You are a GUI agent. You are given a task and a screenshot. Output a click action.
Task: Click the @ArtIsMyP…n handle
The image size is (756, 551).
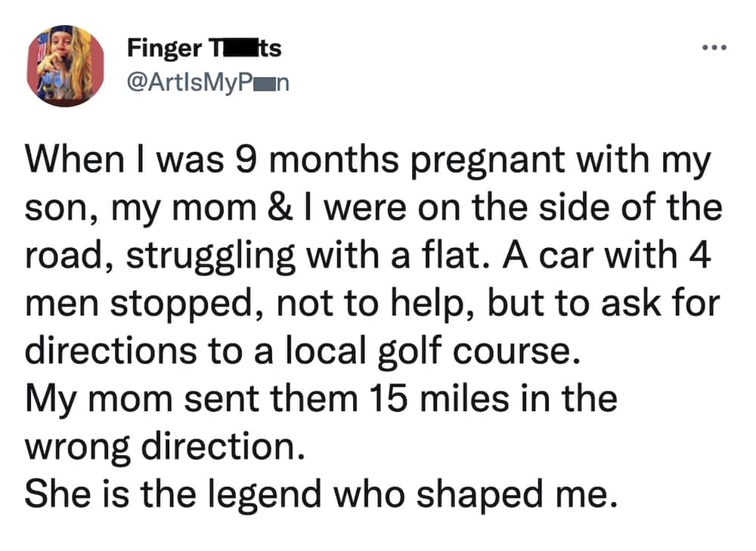(x=208, y=83)
